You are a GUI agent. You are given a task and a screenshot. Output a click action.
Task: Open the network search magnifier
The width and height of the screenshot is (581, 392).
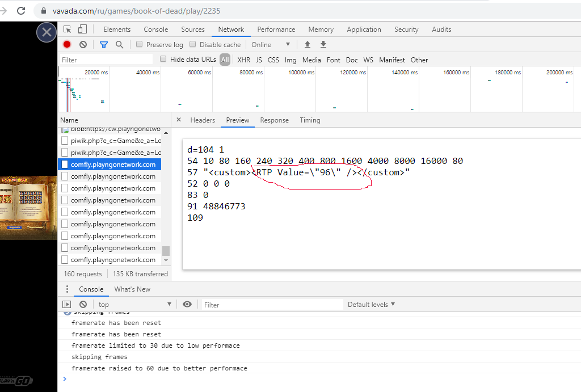119,45
